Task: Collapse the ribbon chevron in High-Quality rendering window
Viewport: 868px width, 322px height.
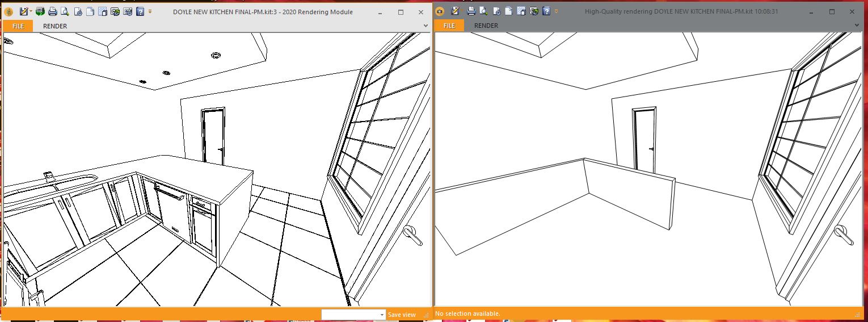Action: point(858,26)
